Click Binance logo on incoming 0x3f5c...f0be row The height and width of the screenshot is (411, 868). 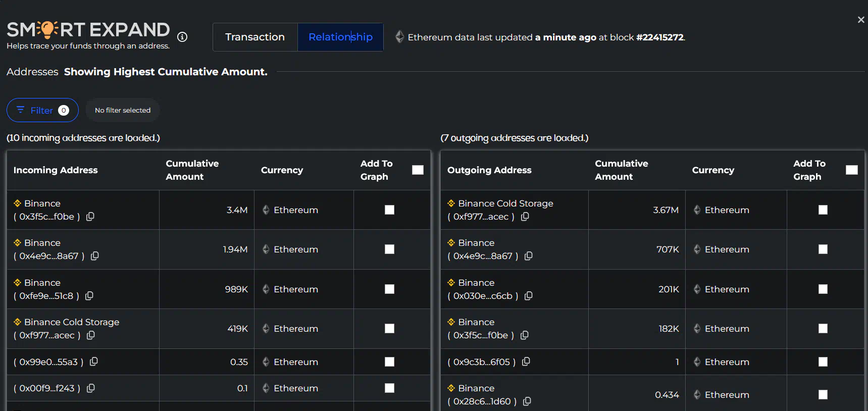[17, 203]
